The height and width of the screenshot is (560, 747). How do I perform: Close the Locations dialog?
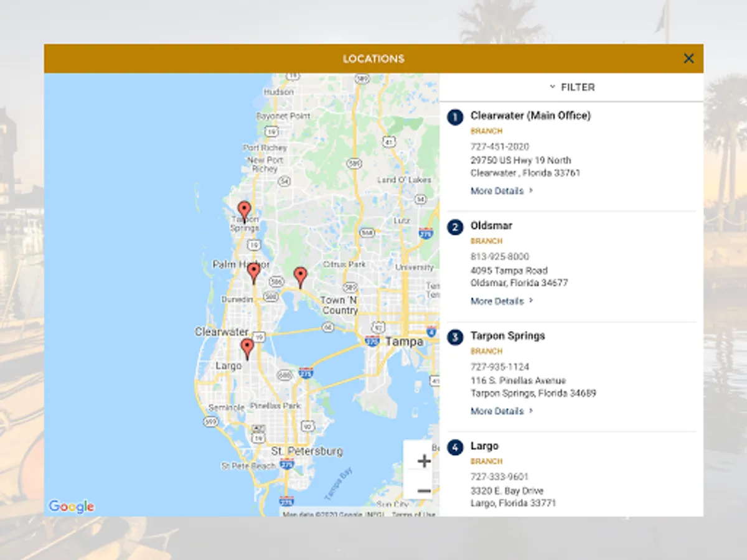[688, 58]
